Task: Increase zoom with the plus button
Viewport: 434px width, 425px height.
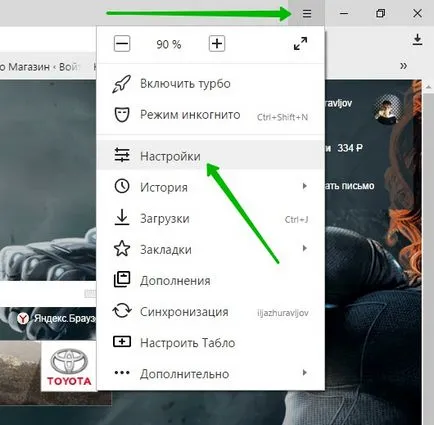Action: 217,44
